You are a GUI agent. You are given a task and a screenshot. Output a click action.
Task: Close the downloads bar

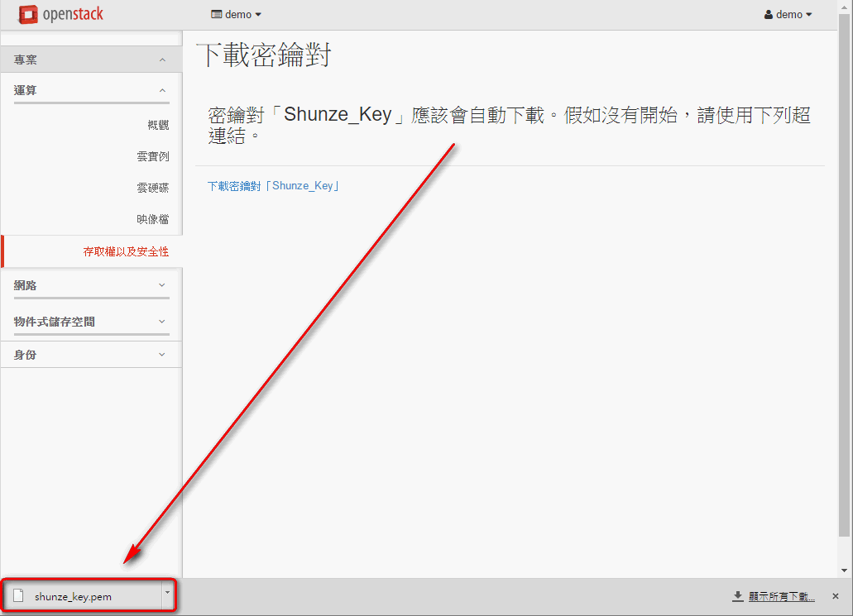[x=836, y=596]
